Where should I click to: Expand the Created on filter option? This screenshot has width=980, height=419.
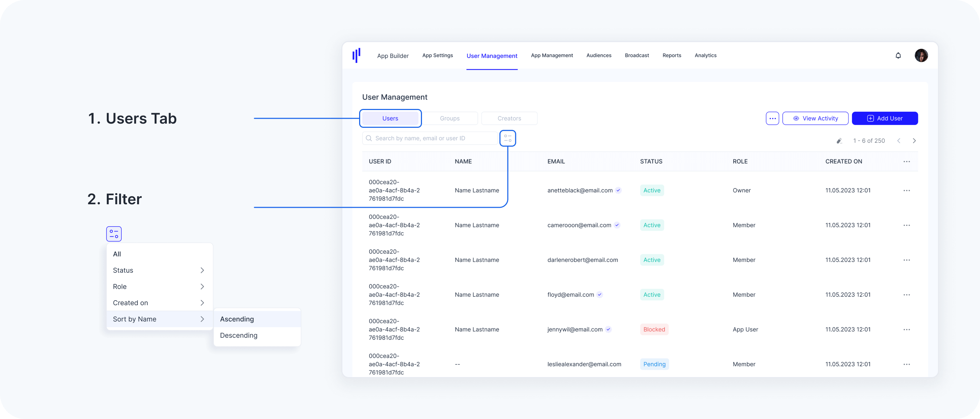click(159, 303)
